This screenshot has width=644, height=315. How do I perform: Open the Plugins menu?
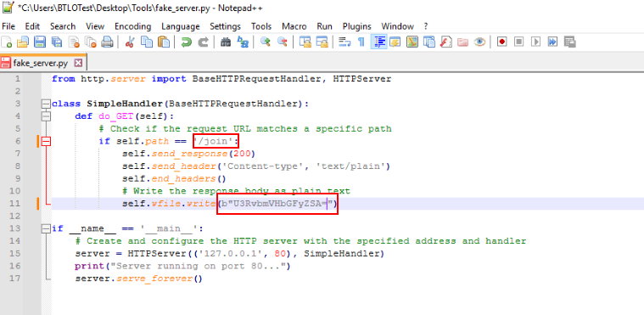tap(357, 26)
